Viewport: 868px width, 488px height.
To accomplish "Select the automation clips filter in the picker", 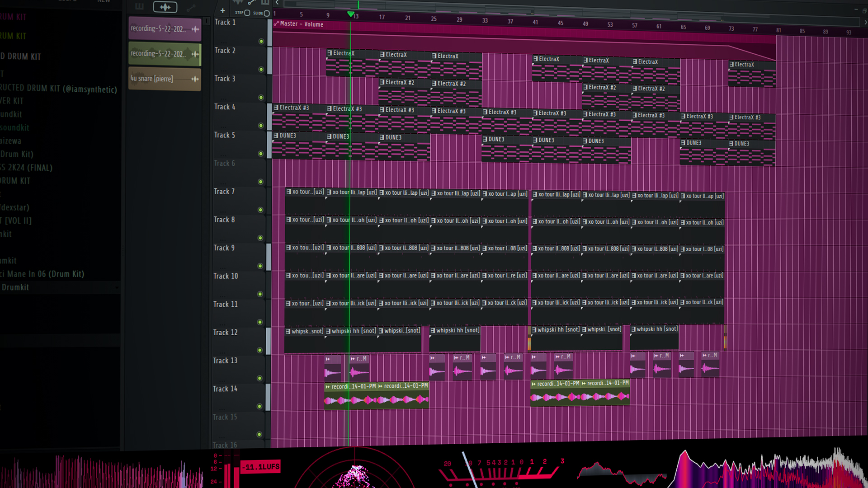I will 191,7.
